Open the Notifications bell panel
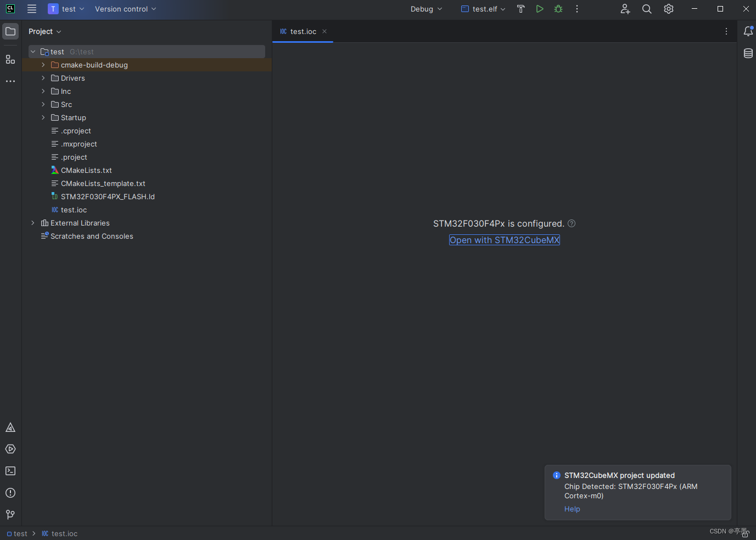Viewport: 756px width, 540px height. 748,31
